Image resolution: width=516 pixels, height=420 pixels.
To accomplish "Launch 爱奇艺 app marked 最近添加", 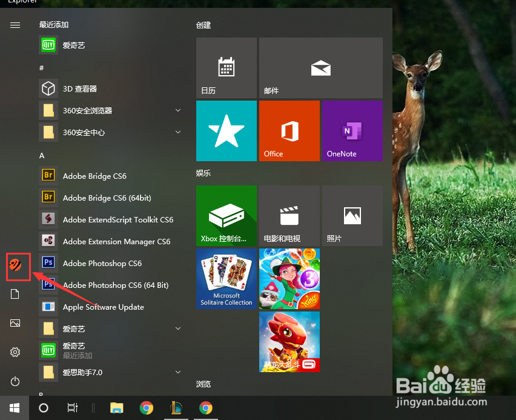I will coord(110,350).
